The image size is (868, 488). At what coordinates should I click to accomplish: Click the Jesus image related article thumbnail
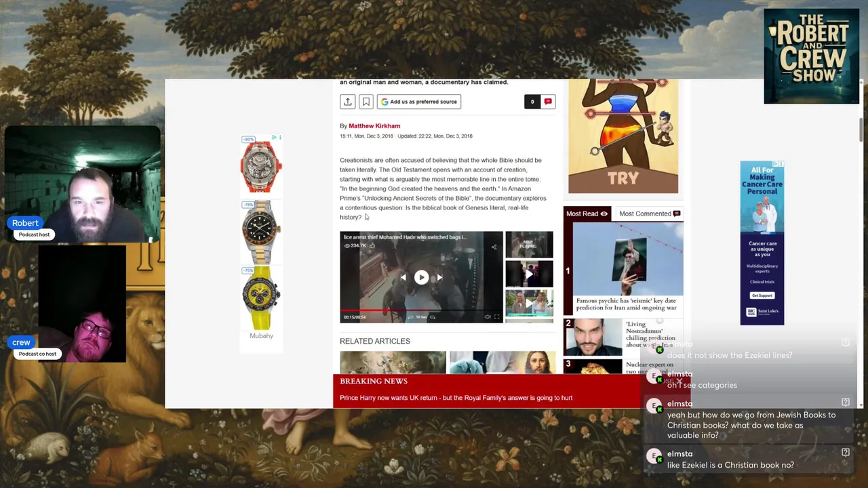[502, 363]
